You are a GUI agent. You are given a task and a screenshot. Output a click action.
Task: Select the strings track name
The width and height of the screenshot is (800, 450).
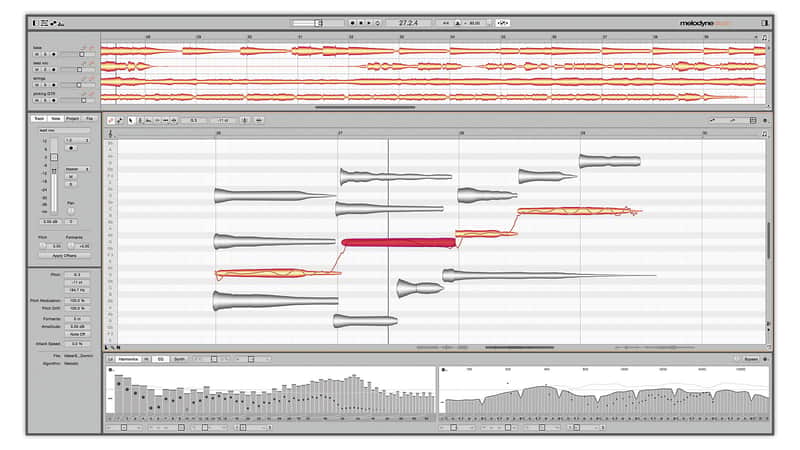point(39,79)
